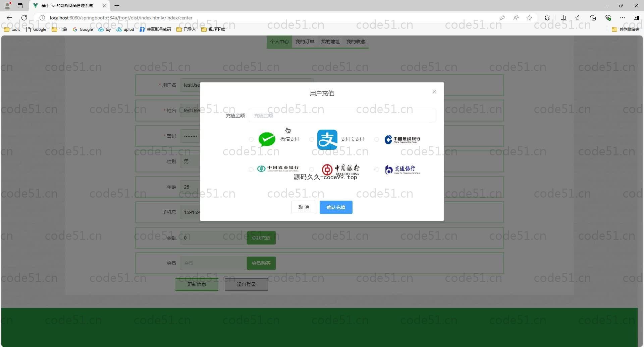
Task: Go back using the browser back arrow
Action: [x=9, y=18]
